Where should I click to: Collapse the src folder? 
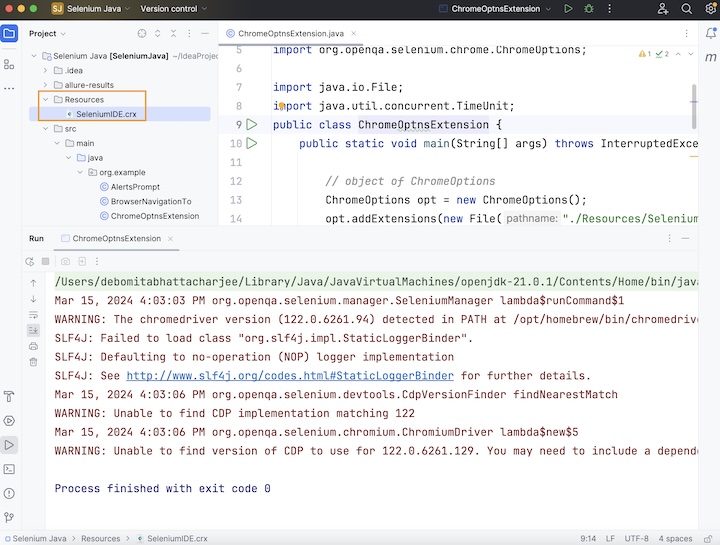[45, 129]
